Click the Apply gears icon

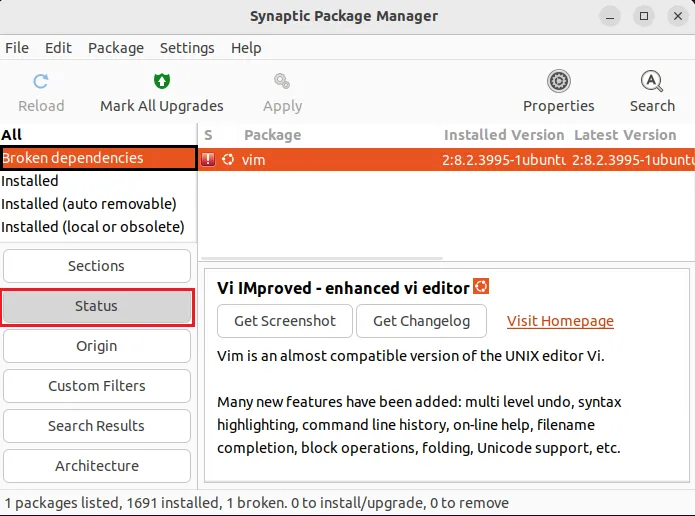(x=282, y=81)
